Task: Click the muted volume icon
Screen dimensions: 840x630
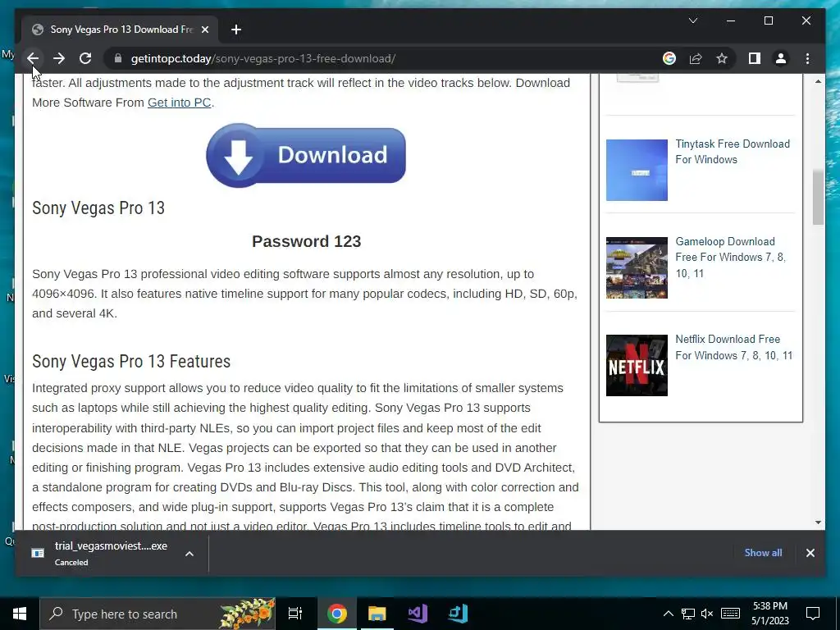Action: coord(707,614)
